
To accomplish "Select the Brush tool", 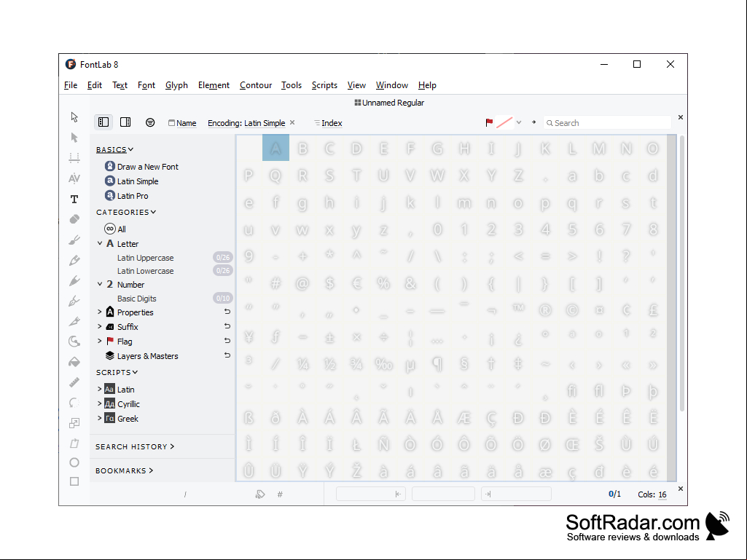I will pyautogui.click(x=74, y=240).
